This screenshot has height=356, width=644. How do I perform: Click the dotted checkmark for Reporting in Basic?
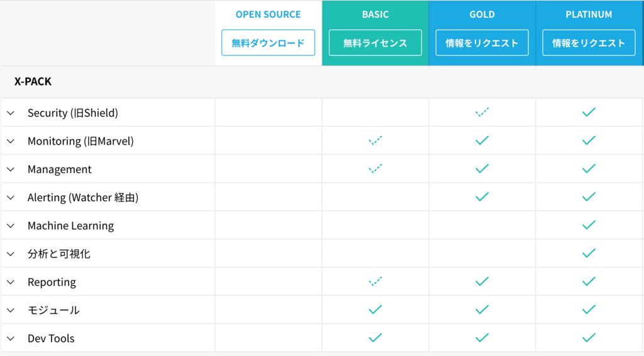tap(375, 281)
